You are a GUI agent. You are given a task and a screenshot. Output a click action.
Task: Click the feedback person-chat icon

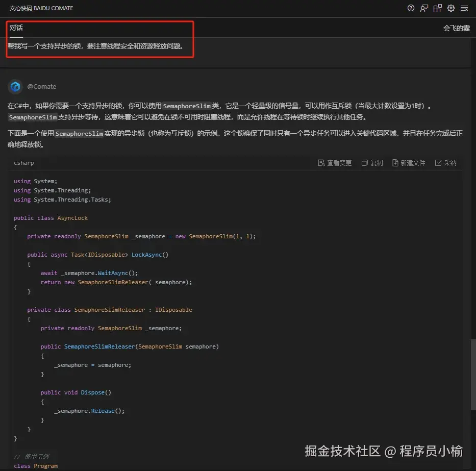click(424, 8)
